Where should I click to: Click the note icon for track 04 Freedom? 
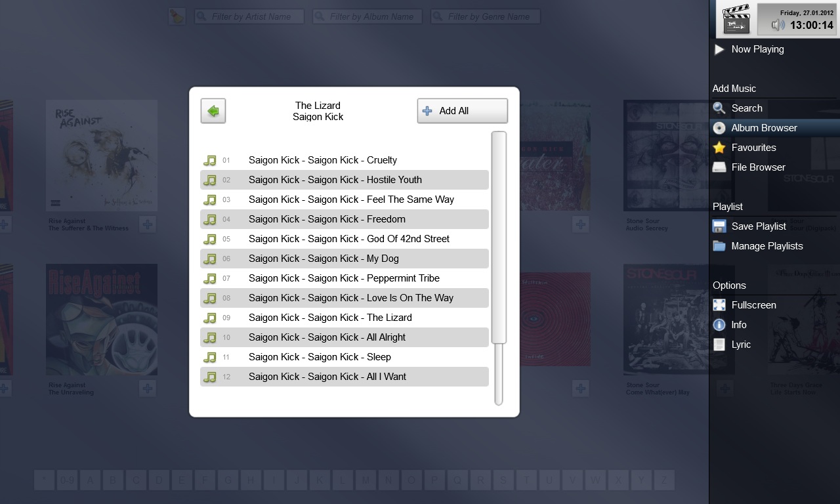(210, 219)
